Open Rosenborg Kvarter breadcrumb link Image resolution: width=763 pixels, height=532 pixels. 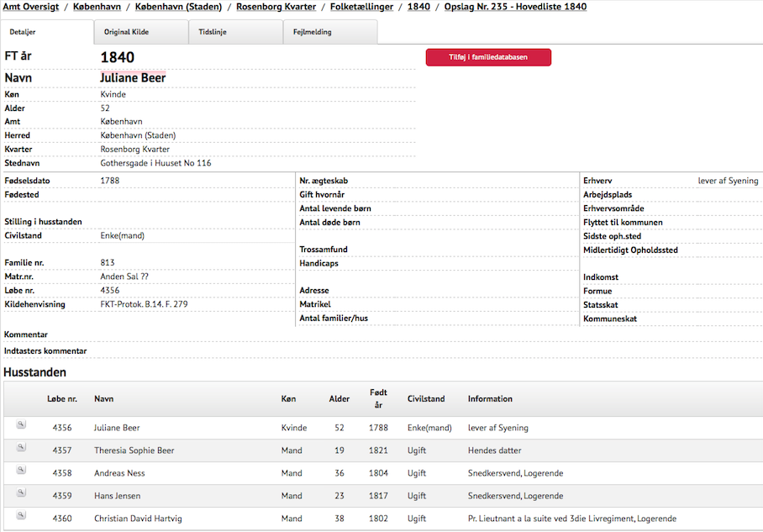pos(276,7)
